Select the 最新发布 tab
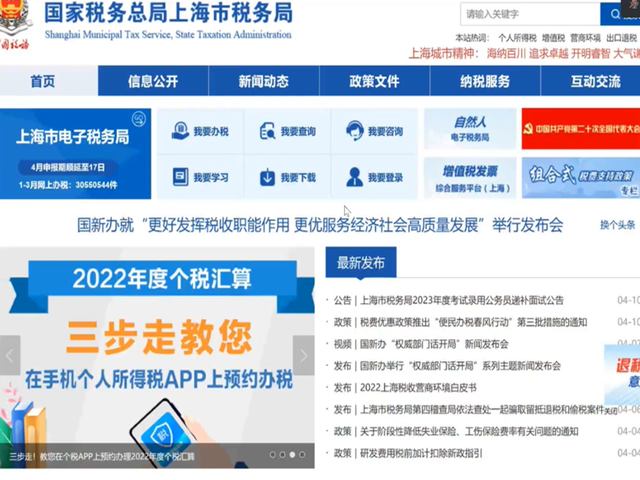The image size is (640, 480). (361, 262)
